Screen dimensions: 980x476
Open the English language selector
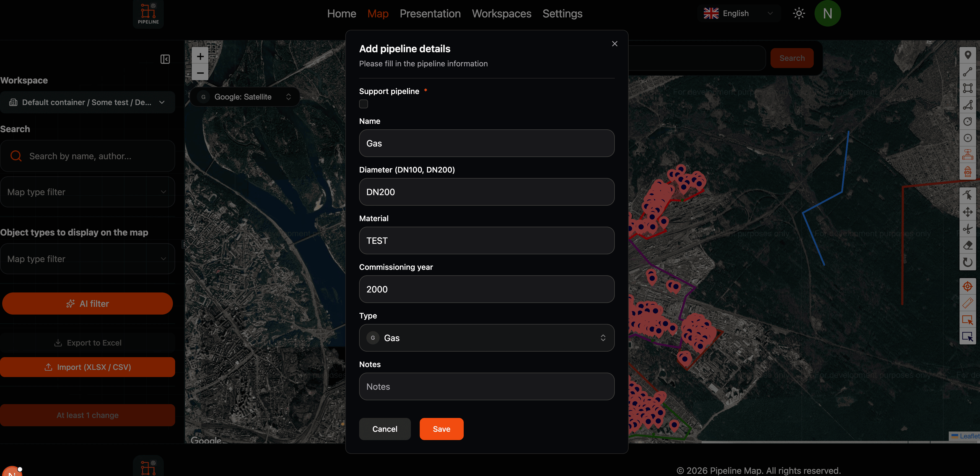click(739, 13)
